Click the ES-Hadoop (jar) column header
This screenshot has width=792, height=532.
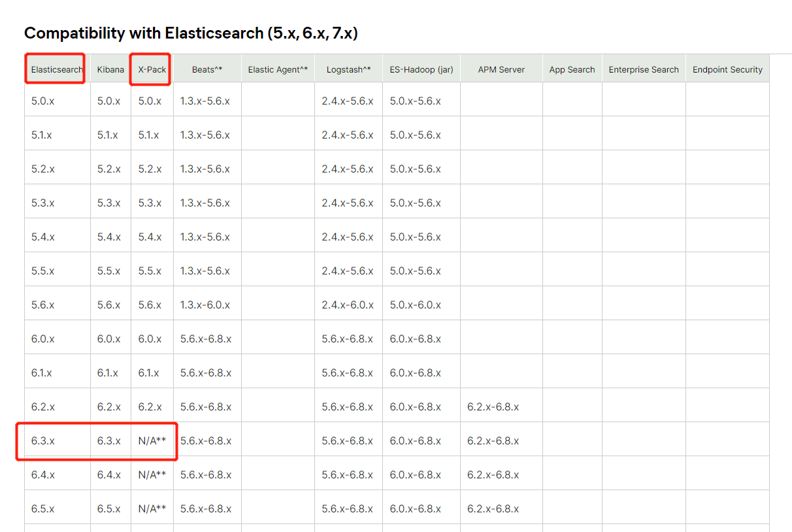[421, 69]
